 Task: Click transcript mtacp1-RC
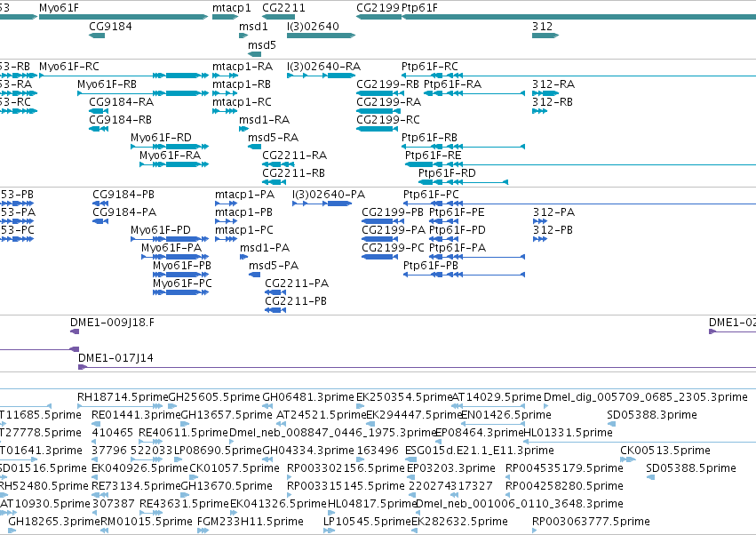225,111
